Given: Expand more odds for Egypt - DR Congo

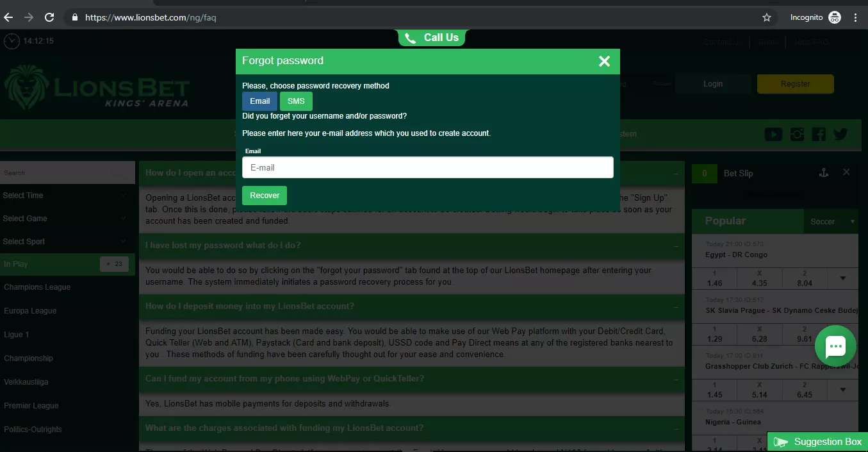Looking at the screenshot, I should 842,278.
